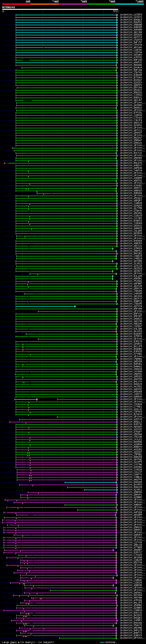
Task: Select the UniRef100_A7THD2 label
Action: point(131,354)
